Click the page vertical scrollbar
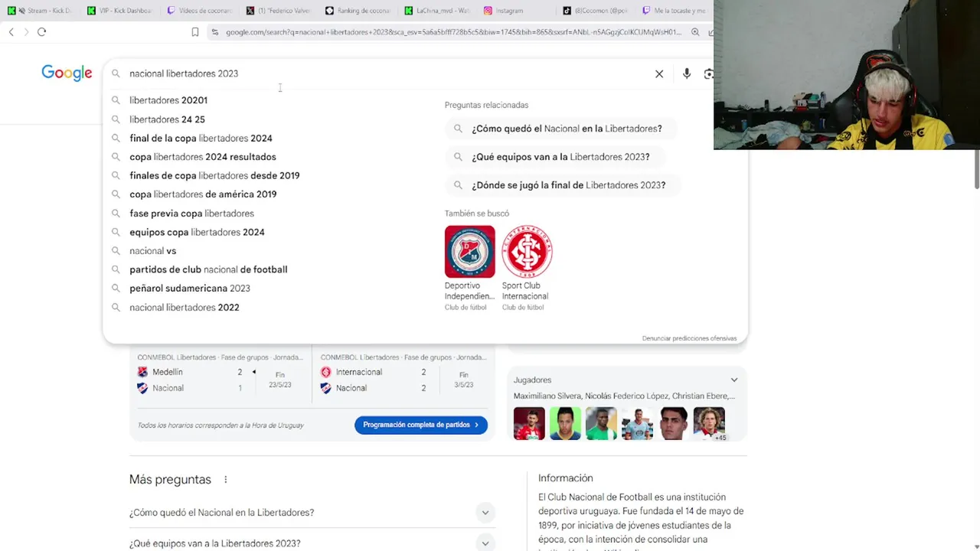Viewport: 980px width, 551px height. coord(975,168)
